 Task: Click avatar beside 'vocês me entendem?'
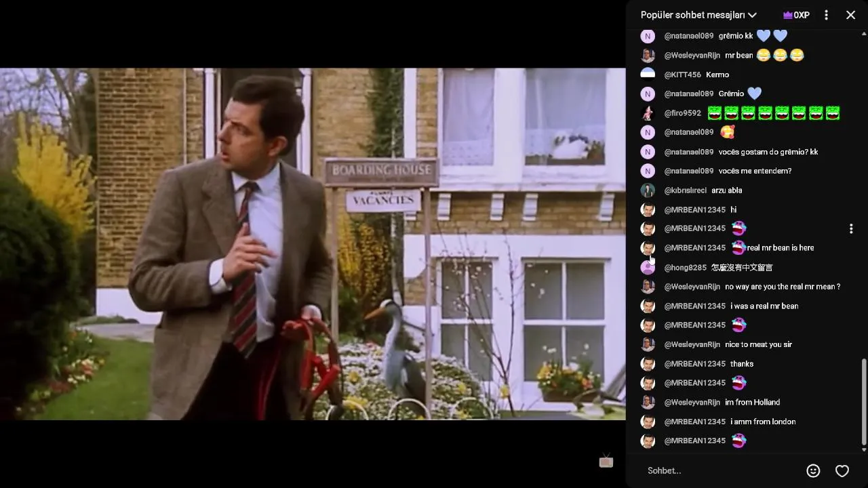[x=648, y=171]
